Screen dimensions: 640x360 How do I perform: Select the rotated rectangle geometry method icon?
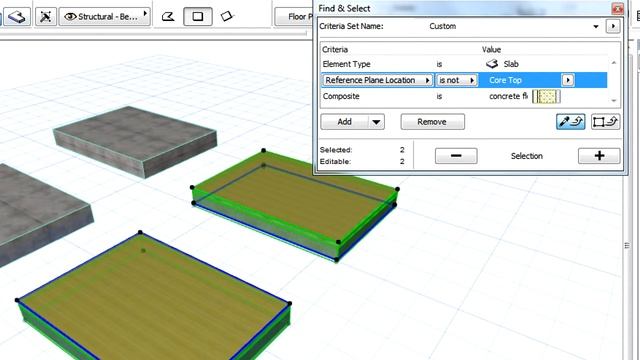click(x=227, y=17)
